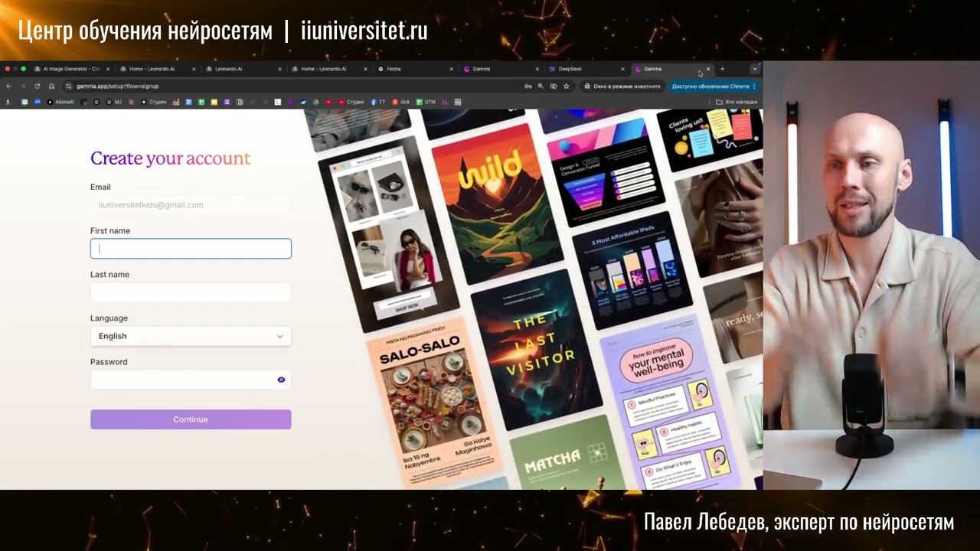Switch to the first Gamma tab

tap(501, 69)
